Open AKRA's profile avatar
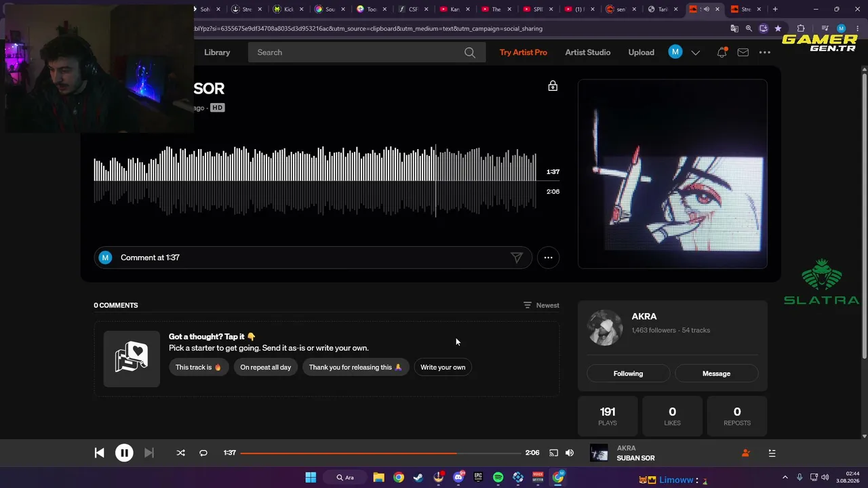 coord(604,328)
